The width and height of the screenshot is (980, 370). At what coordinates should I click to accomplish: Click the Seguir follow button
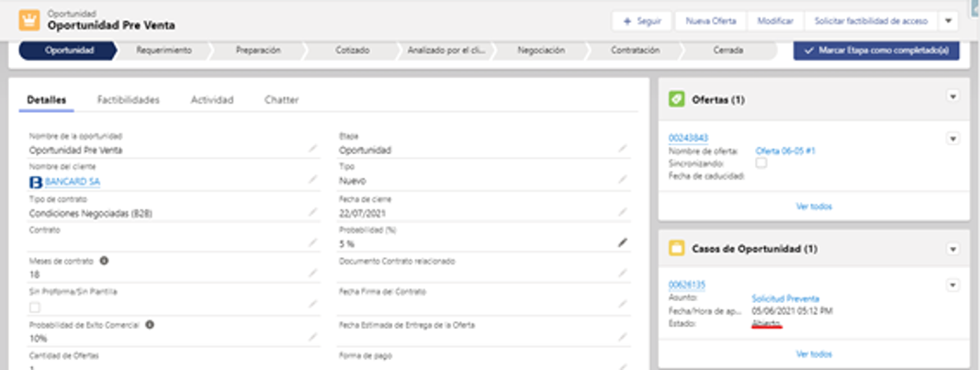click(642, 20)
